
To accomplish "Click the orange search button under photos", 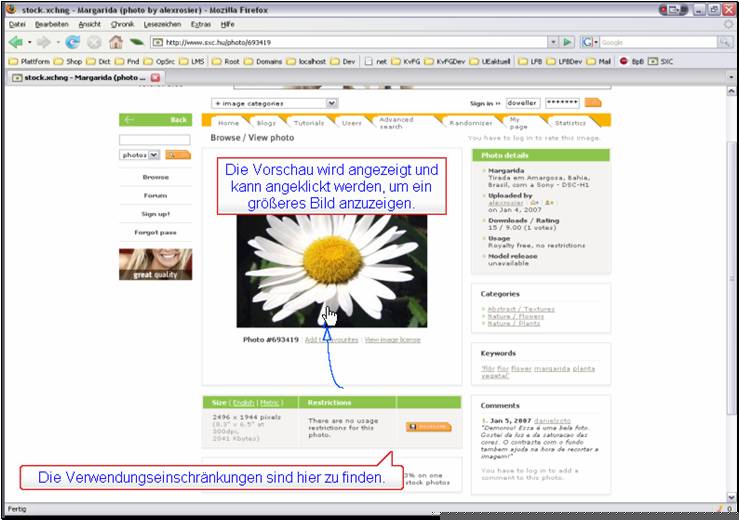I will click(x=178, y=155).
